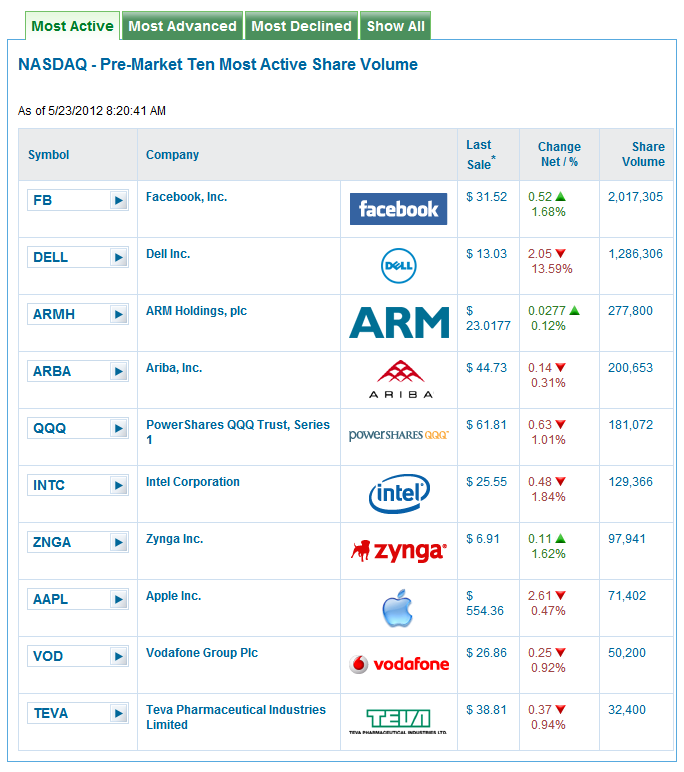The image size is (684, 772).
Task: Open the Zynga Inc. company link
Action: click(174, 539)
